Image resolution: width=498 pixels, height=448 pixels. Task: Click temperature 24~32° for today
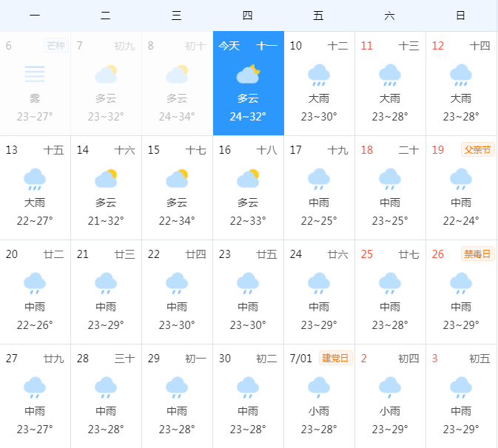248,117
